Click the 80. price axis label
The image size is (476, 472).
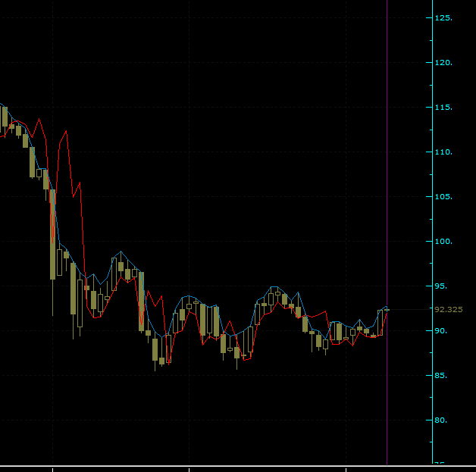(x=441, y=420)
